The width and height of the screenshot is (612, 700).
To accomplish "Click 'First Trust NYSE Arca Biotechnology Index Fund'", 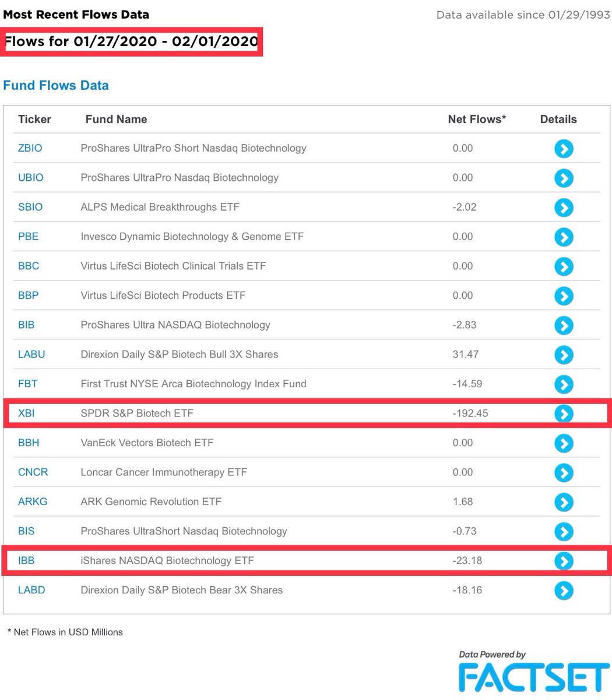I will pyautogui.click(x=194, y=384).
